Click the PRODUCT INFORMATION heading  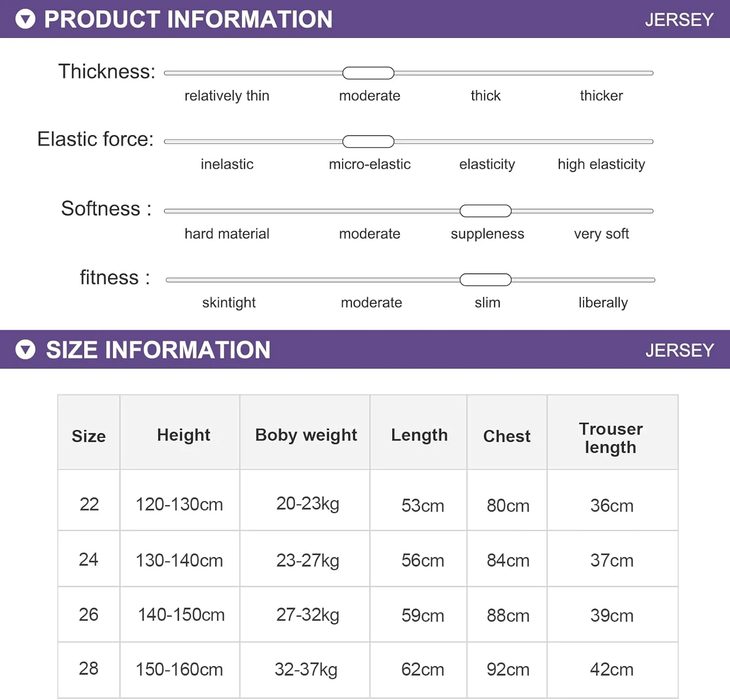pos(188,19)
